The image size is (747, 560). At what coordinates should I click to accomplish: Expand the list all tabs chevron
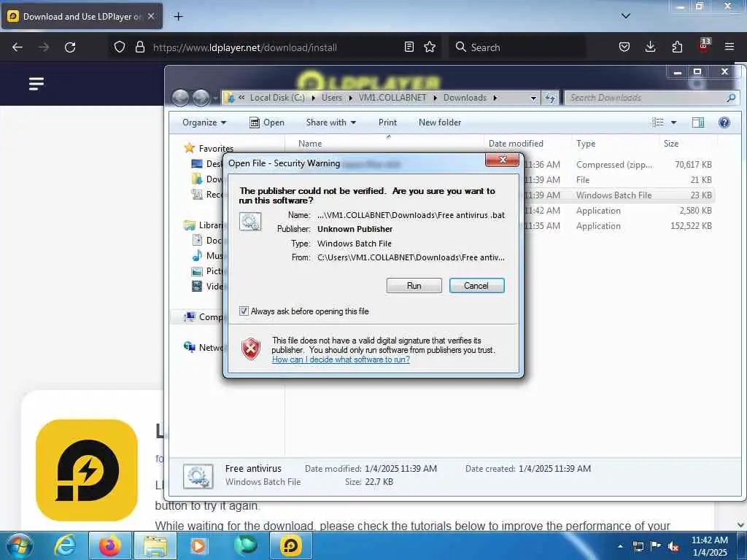click(626, 16)
